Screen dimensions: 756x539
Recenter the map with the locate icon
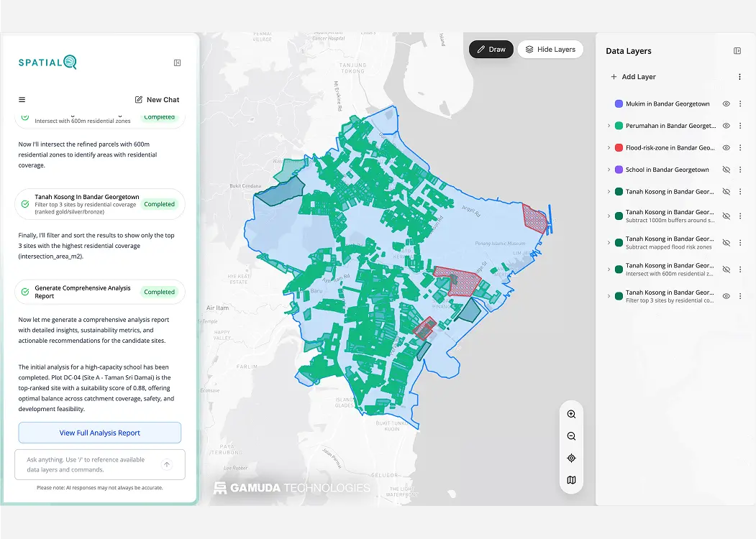[571, 459]
